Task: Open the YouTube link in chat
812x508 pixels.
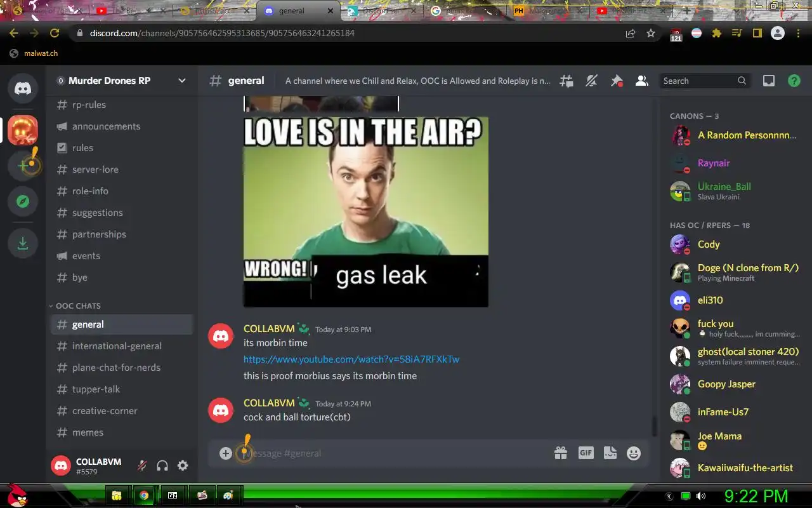Action: pyautogui.click(x=351, y=359)
